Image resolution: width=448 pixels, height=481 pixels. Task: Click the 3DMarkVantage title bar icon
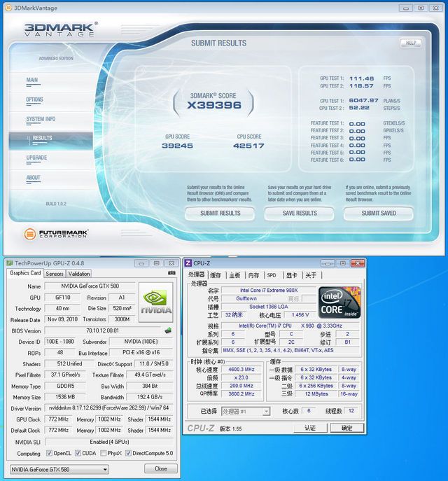pos(9,8)
